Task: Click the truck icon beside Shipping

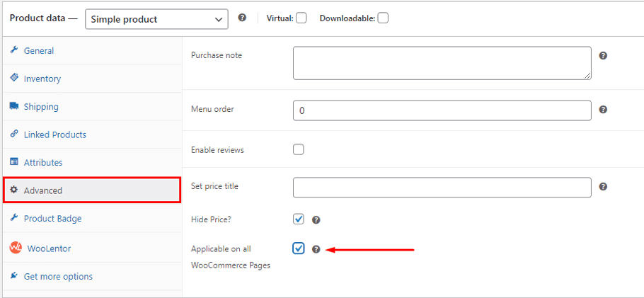Action: (14, 106)
